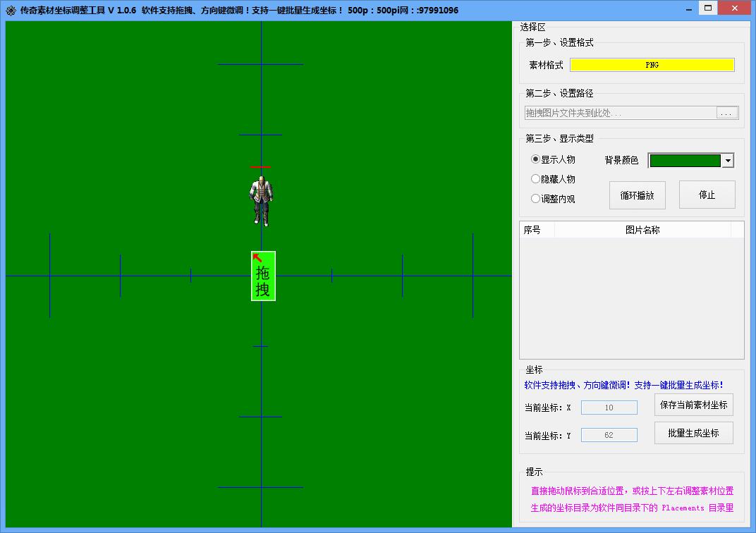
Task: Click the current X coordinate field
Action: coord(609,408)
